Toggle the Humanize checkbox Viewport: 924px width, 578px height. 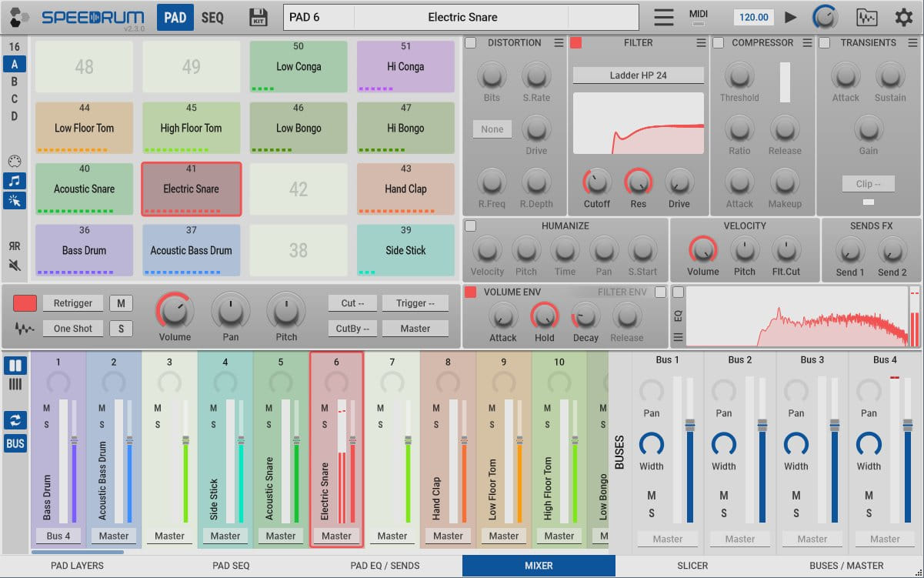tap(471, 226)
